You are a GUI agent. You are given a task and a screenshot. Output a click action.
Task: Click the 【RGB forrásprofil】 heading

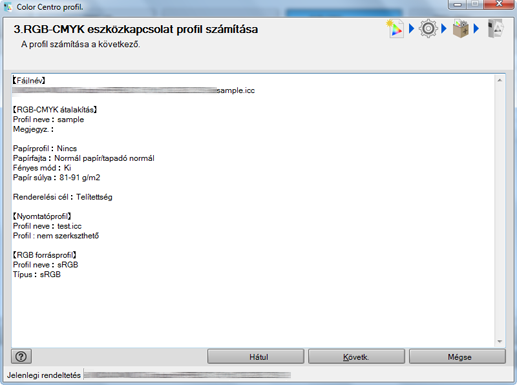45,255
